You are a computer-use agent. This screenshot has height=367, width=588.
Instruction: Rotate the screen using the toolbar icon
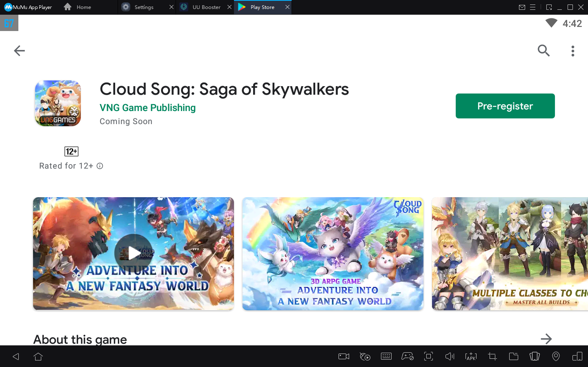pos(535,356)
